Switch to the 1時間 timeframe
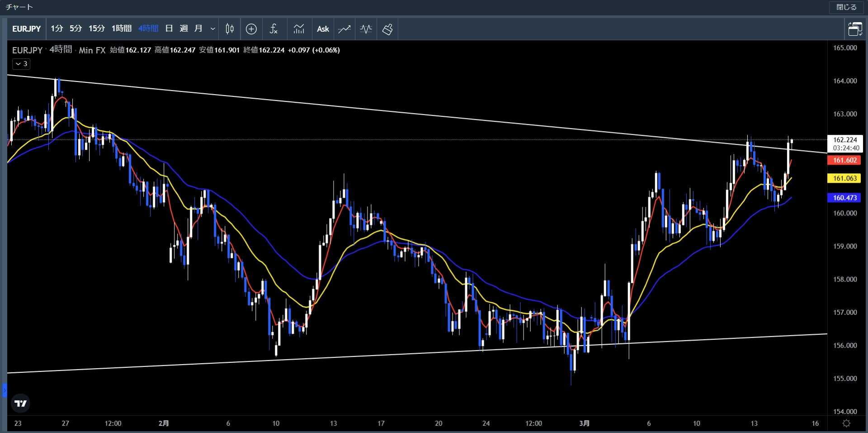868x433 pixels. pyautogui.click(x=122, y=29)
